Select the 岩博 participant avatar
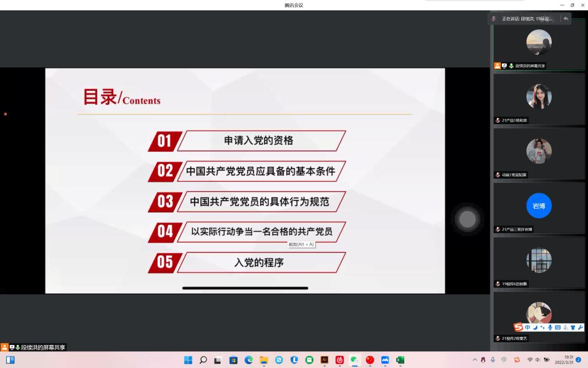Viewport: 588px width, 368px height. coord(539,205)
